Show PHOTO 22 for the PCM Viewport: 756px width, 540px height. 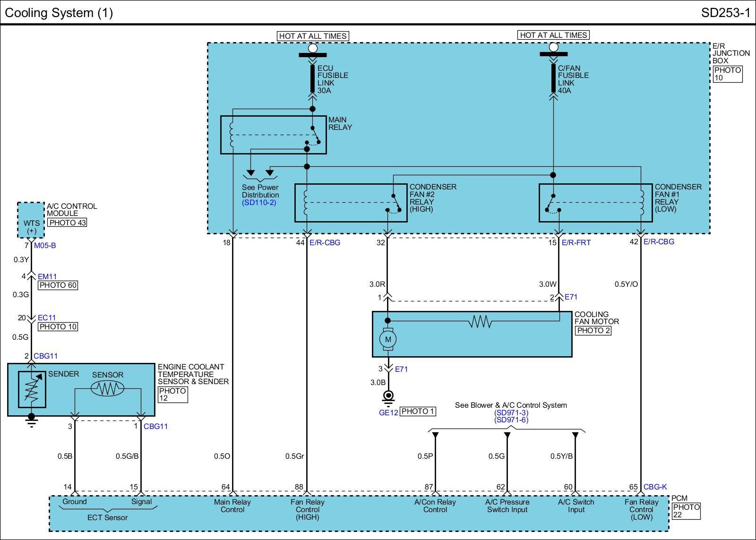(686, 511)
